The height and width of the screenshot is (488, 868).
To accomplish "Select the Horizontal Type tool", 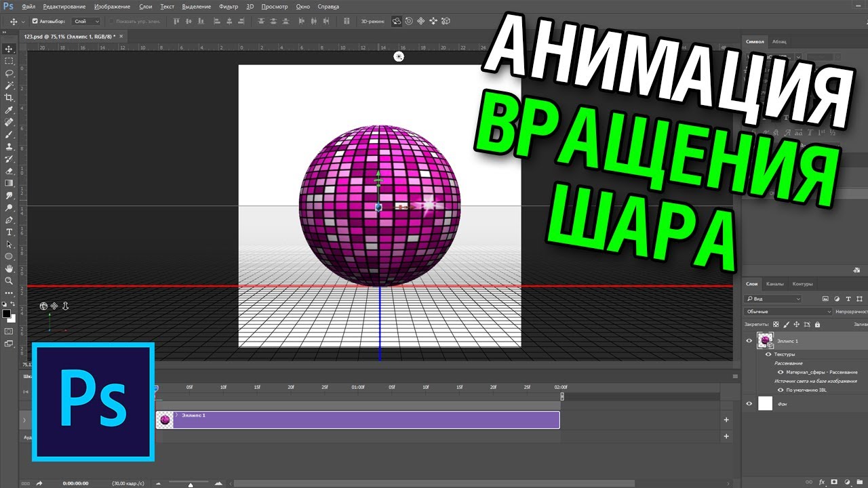I will 9,232.
